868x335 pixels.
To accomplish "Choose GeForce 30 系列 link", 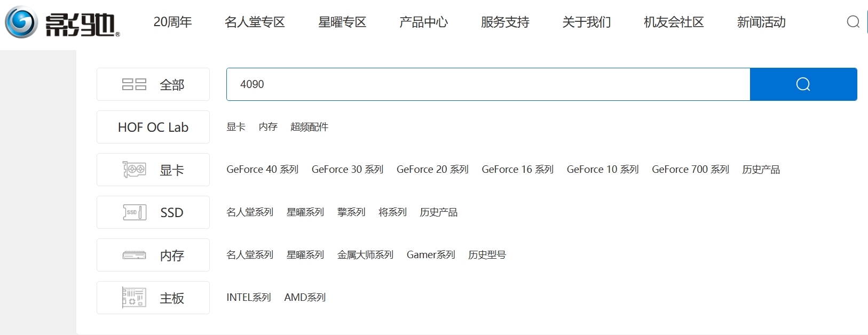I will 348,169.
